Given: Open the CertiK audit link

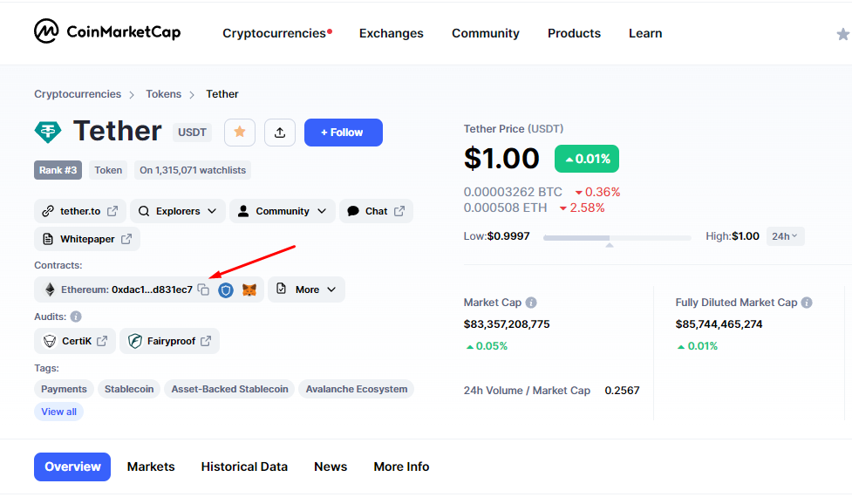Looking at the screenshot, I should point(75,341).
